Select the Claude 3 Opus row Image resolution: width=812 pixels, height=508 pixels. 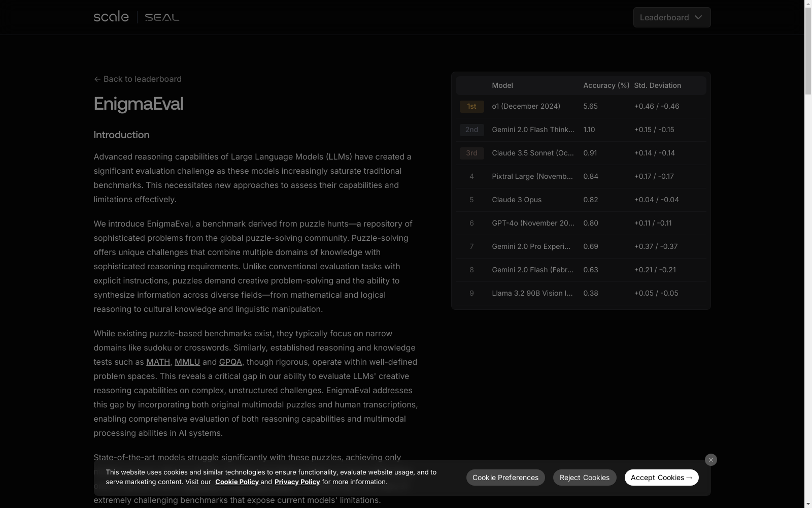pos(581,200)
